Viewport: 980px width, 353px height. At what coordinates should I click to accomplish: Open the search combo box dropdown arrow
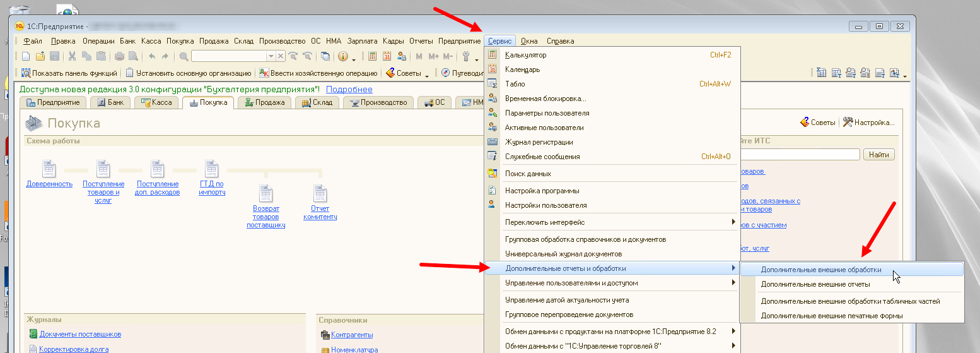pyautogui.click(x=271, y=56)
